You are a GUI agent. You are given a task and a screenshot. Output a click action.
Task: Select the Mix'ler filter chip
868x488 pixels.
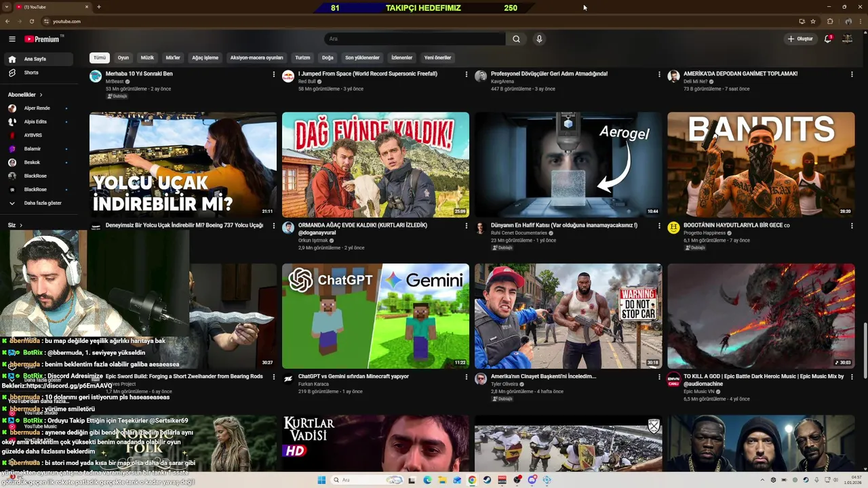[173, 58]
